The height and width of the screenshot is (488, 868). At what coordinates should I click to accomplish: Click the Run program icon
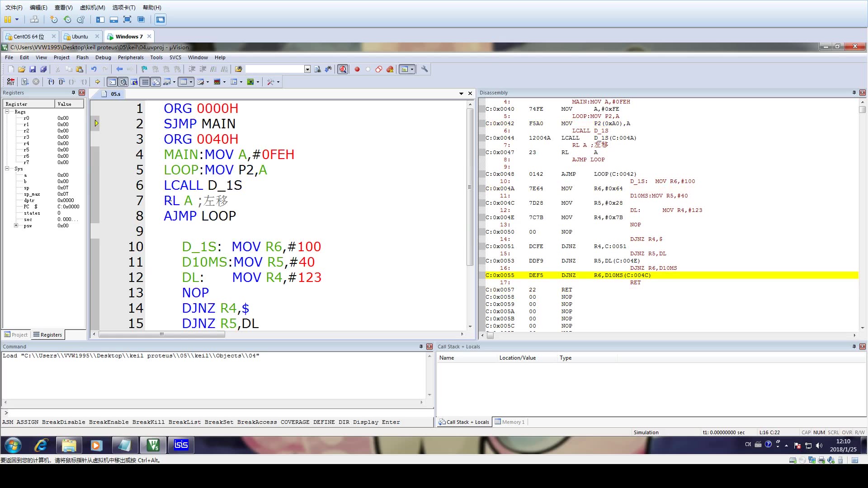25,82
